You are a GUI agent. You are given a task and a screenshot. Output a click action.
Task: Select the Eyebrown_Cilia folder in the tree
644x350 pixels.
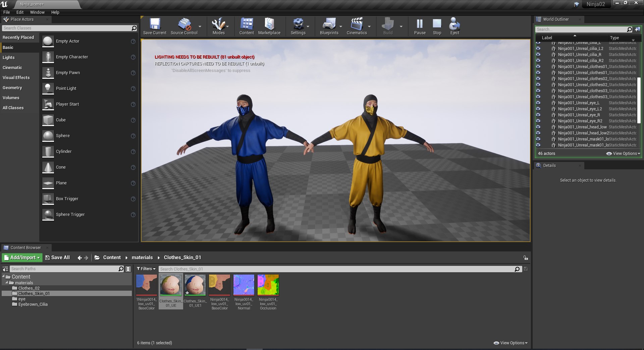click(33, 304)
